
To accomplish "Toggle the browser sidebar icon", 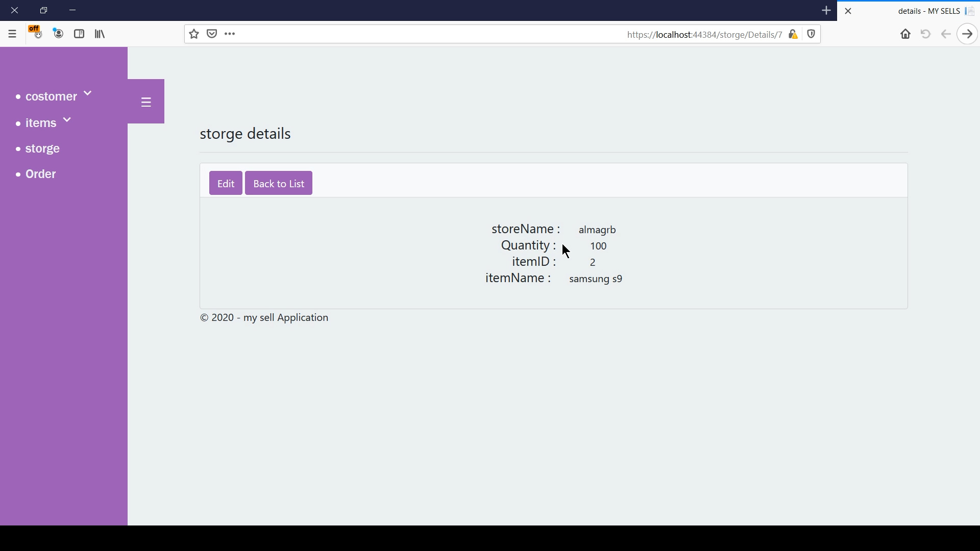I will [x=79, y=34].
